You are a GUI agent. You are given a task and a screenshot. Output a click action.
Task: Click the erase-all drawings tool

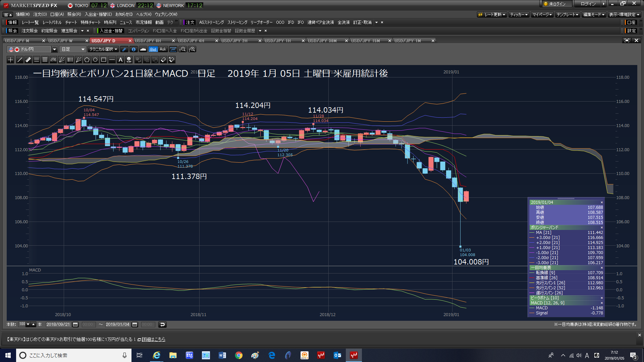[172, 60]
